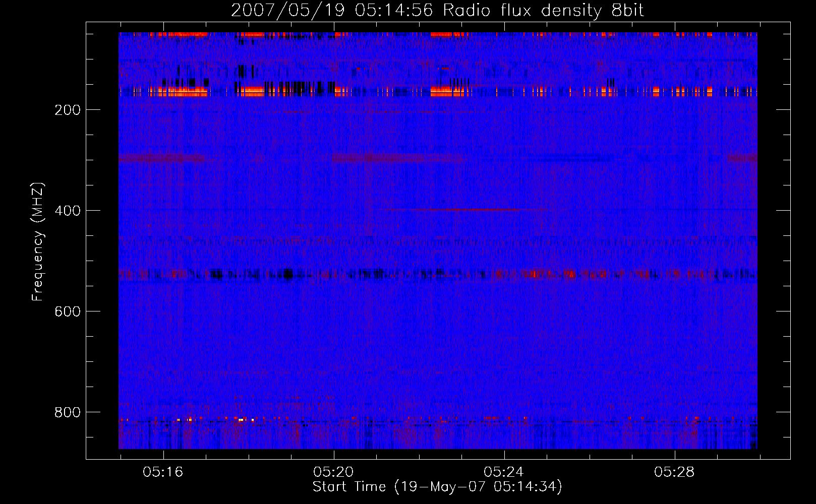The width and height of the screenshot is (816, 504).
Task: Click the 600 frequency tick label
Action: (x=68, y=311)
